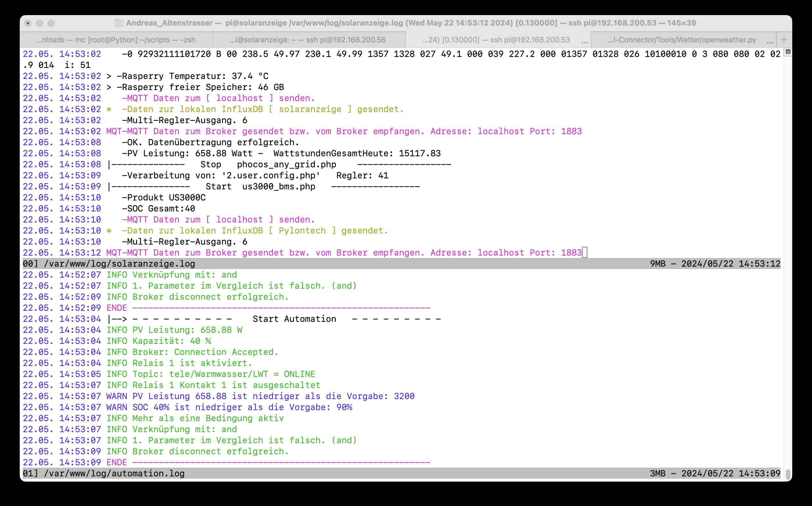Switch to the ssh pi@192.168.200.56 tab
The height and width of the screenshot is (506, 812).
click(x=308, y=40)
